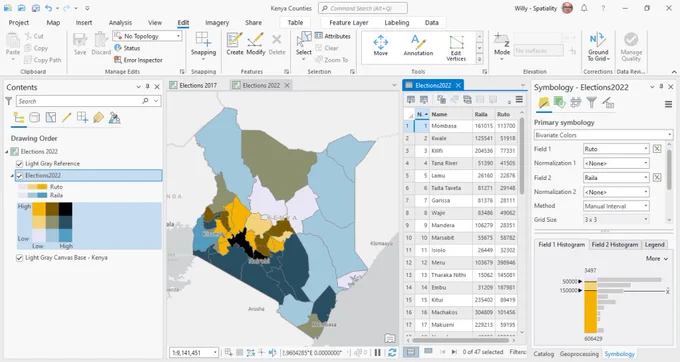Open the Primary symbology Bivariate Colors dropdown

(603, 135)
